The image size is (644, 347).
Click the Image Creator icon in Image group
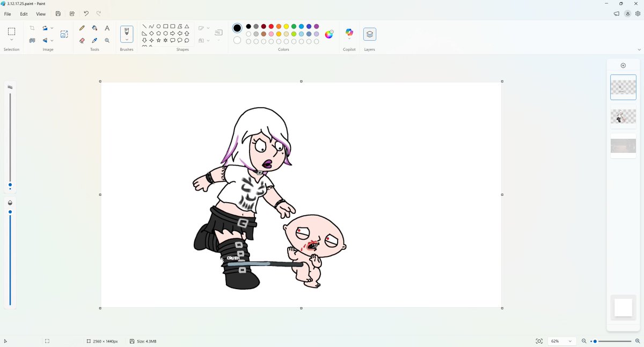pyautogui.click(x=64, y=34)
